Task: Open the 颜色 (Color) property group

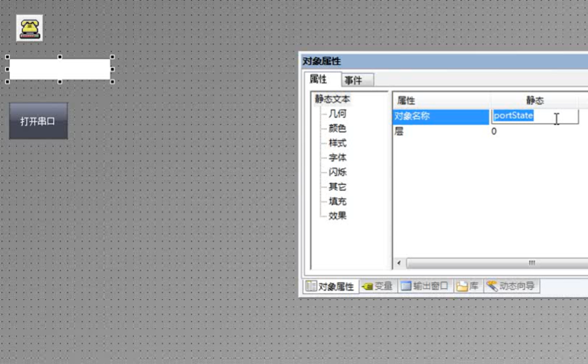Action: 338,128
